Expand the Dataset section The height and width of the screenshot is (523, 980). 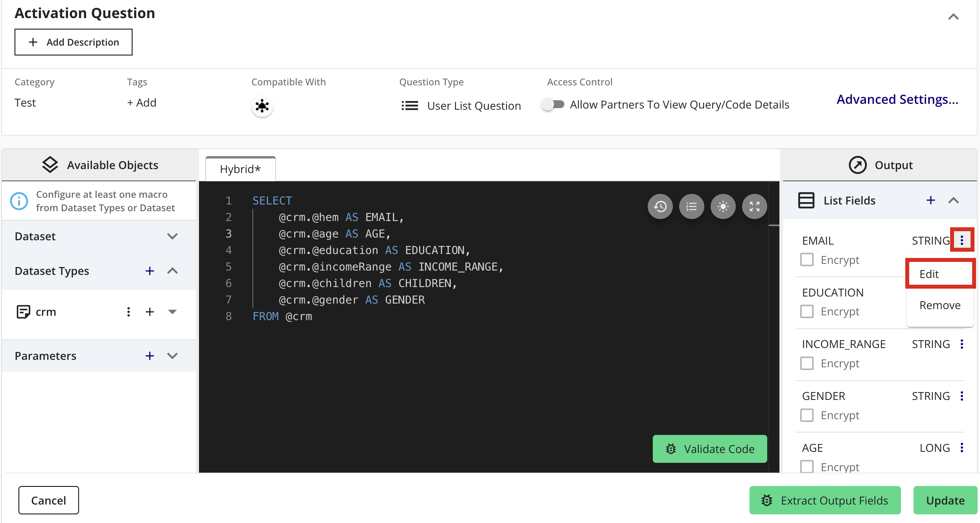[172, 236]
